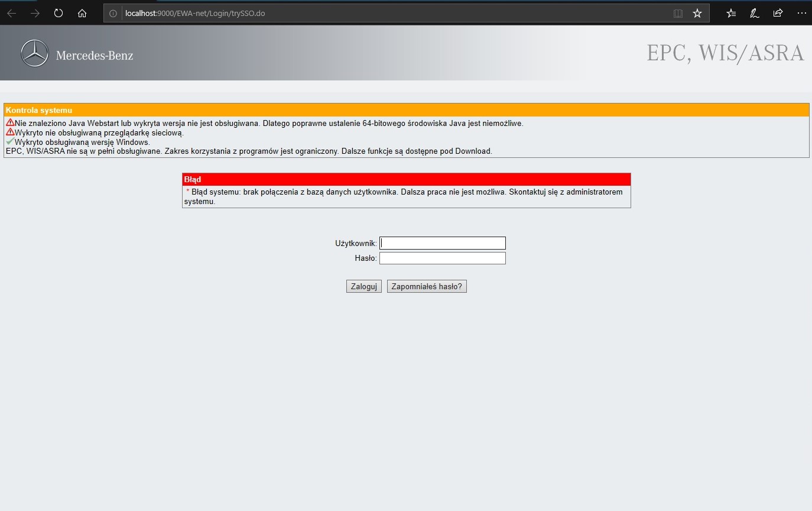The height and width of the screenshot is (511, 812).
Task: Open the add notes pen icon
Action: tap(754, 13)
